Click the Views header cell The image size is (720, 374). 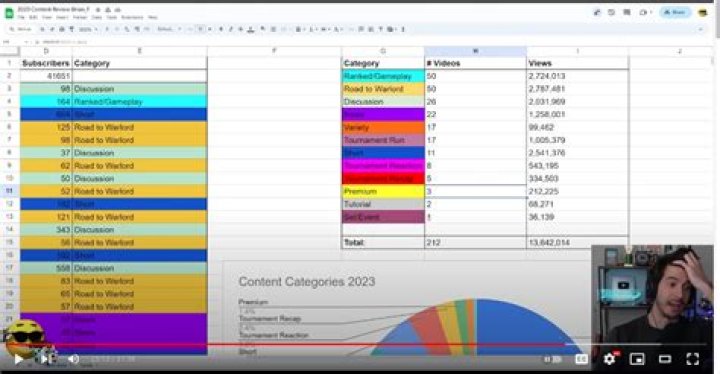tap(577, 63)
